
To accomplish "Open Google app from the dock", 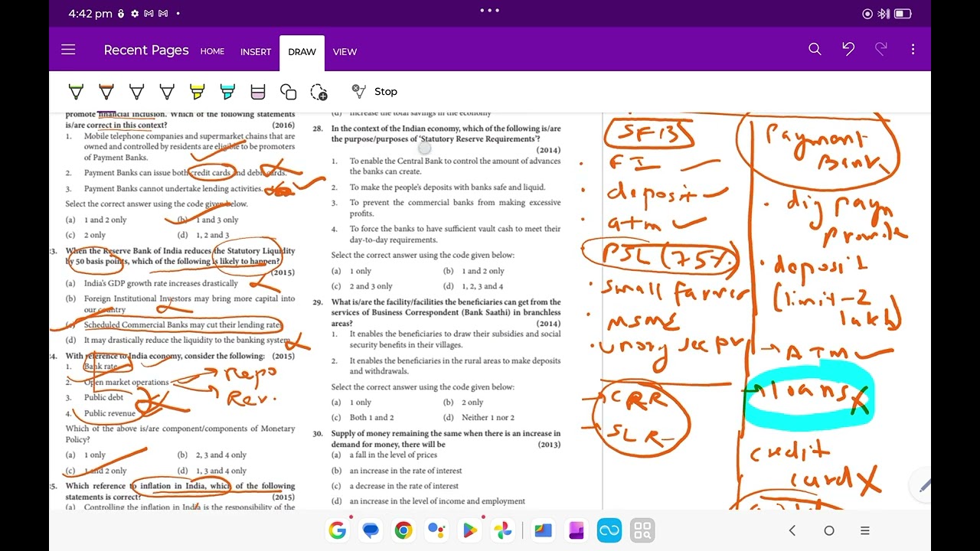I will (337, 530).
